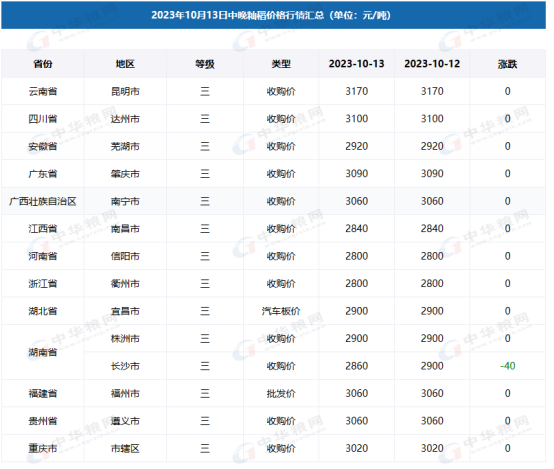Click the 遵义市 region cell
554x469 pixels.
pos(125,421)
